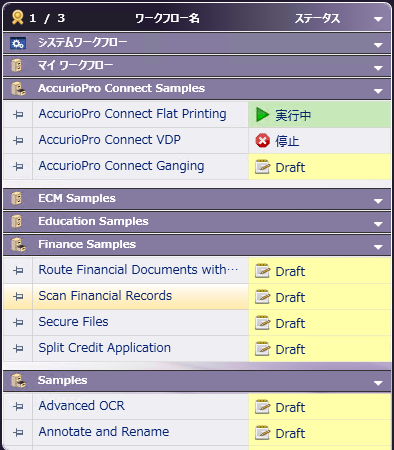The height and width of the screenshot is (450, 394).
Task: Click Draft status text for Annotate and Rename
Action: (290, 434)
